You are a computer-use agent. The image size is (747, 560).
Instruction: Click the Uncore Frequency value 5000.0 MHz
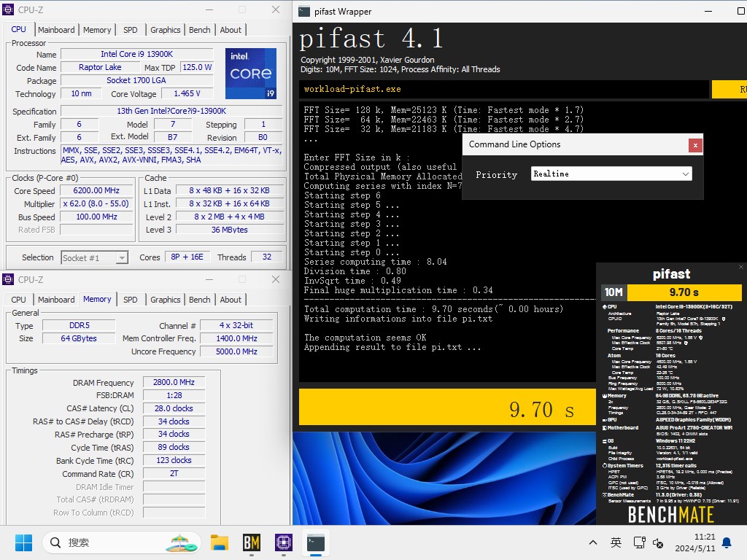pyautogui.click(x=237, y=351)
